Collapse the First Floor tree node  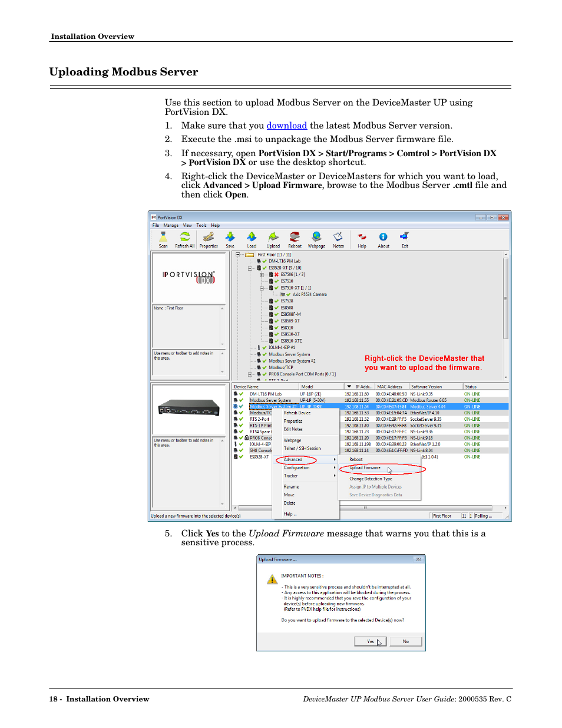coord(238,255)
